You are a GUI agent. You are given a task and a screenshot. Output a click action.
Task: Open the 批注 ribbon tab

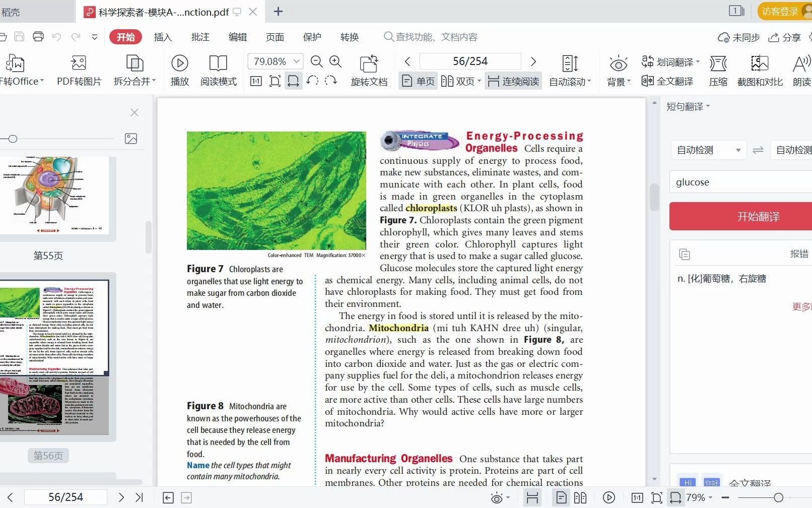tap(200, 37)
